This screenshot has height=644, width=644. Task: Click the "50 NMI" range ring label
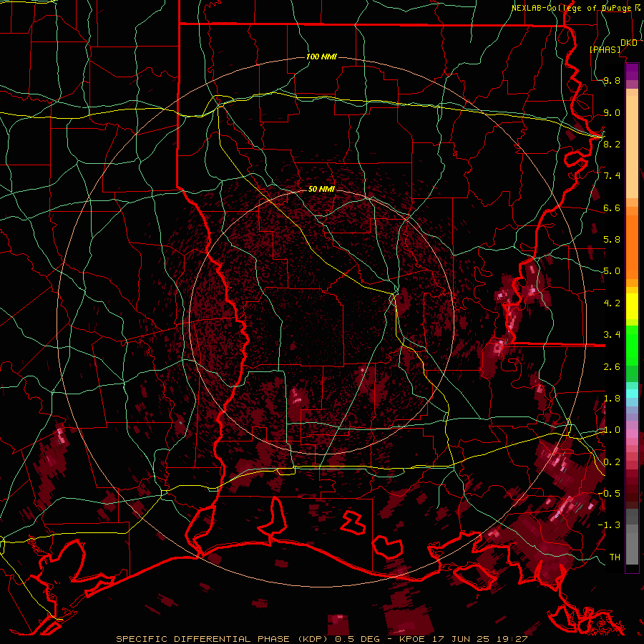point(321,189)
